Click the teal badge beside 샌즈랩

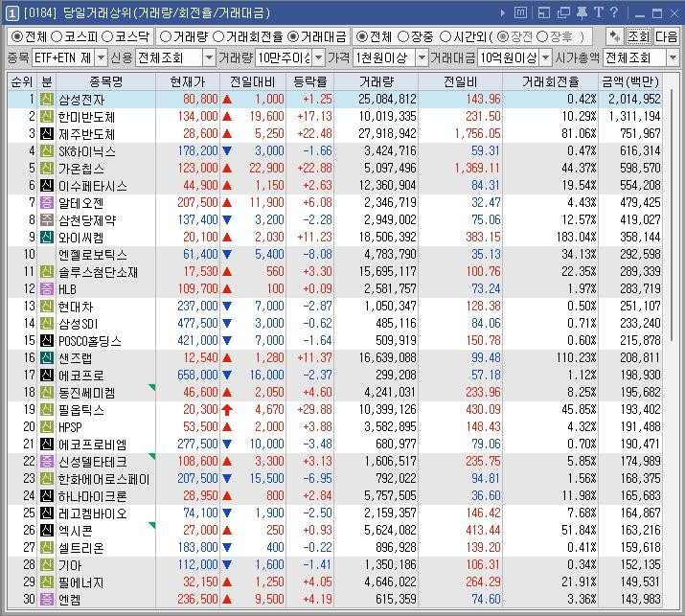pyautogui.click(x=47, y=357)
